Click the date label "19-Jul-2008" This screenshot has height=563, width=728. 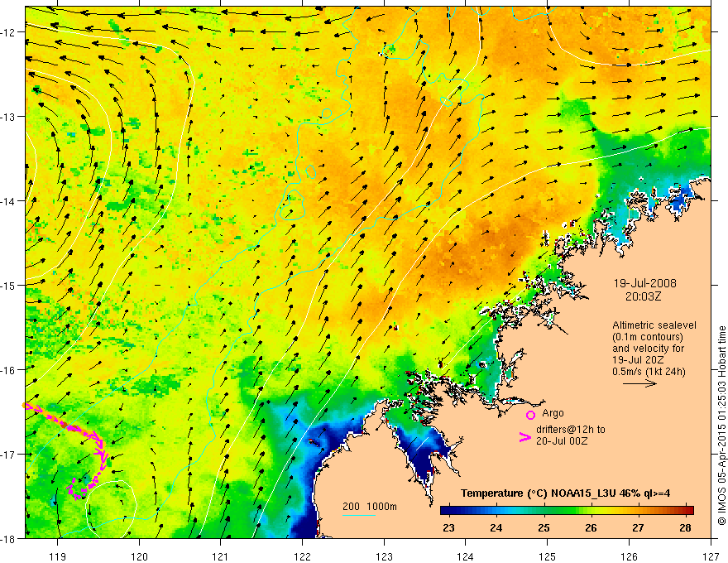click(644, 283)
